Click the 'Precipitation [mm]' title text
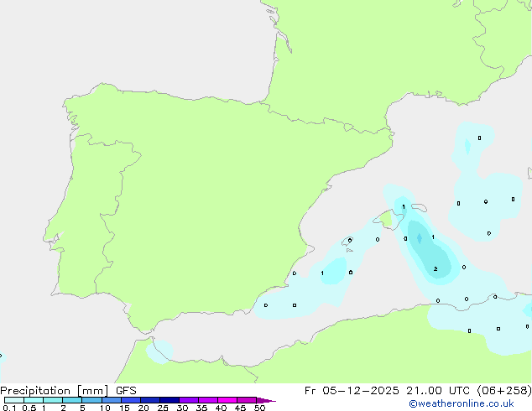Screen dimensions: 532x411 pyautogui.click(x=55, y=391)
